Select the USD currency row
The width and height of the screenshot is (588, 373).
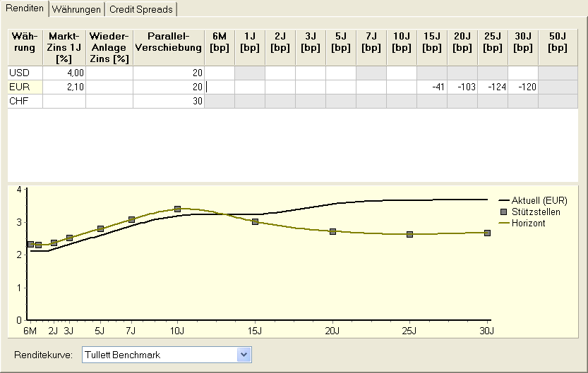coord(25,73)
